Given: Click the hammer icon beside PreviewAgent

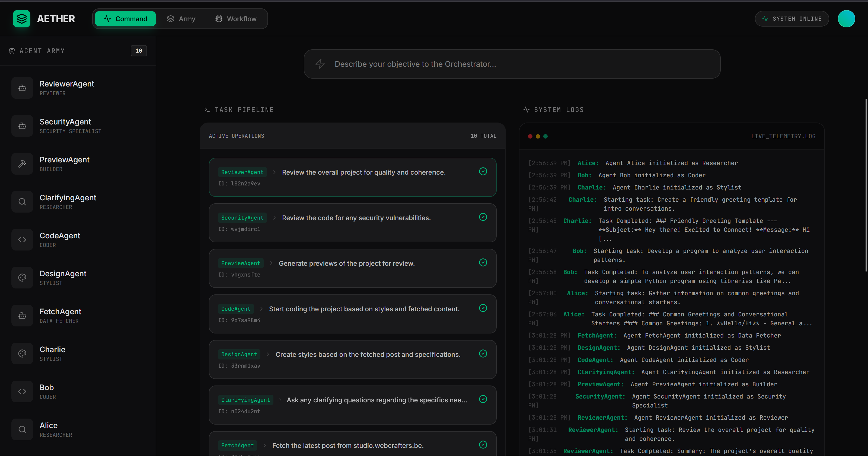Looking at the screenshot, I should [22, 164].
